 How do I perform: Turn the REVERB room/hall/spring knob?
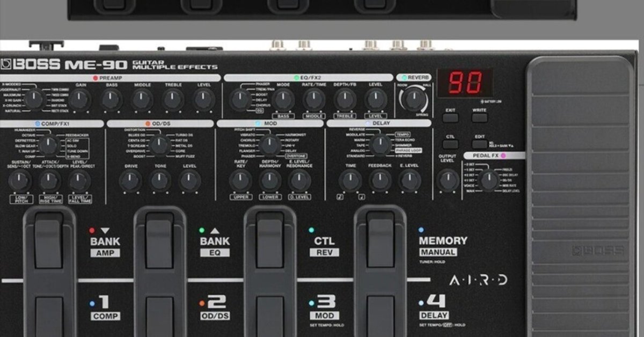point(413,99)
